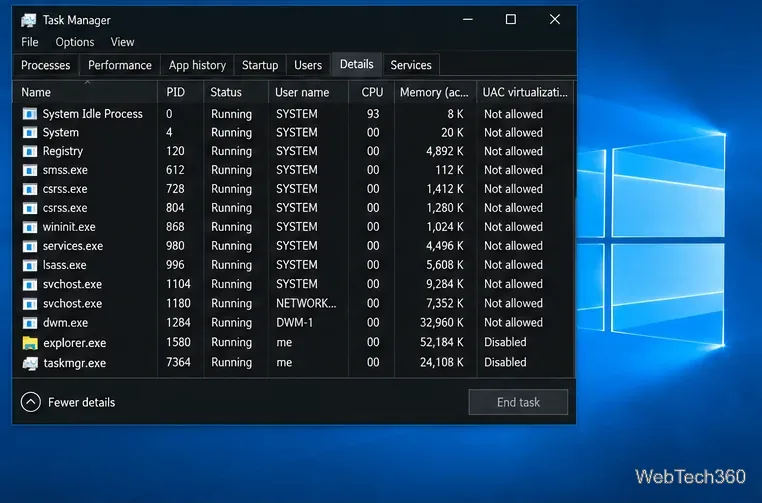Viewport: 762px width, 503px height.
Task: Sort by UAC virtualization column header
Action: (x=525, y=92)
